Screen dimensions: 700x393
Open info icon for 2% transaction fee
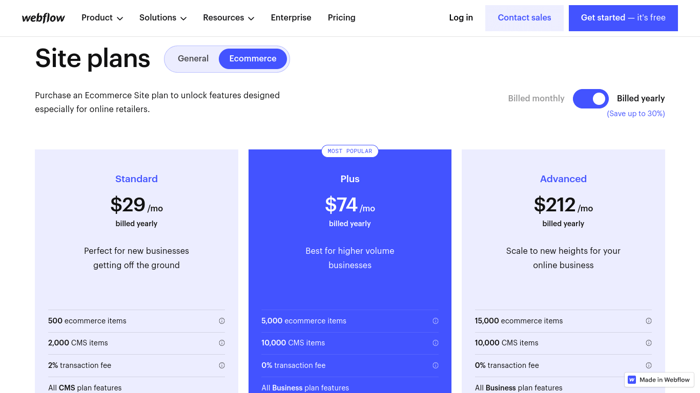click(221, 365)
